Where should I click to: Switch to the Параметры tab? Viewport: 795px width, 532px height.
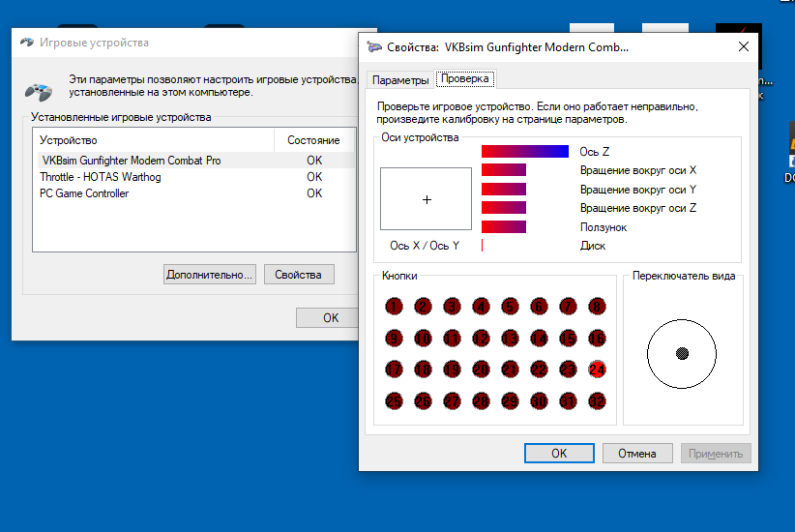400,80
